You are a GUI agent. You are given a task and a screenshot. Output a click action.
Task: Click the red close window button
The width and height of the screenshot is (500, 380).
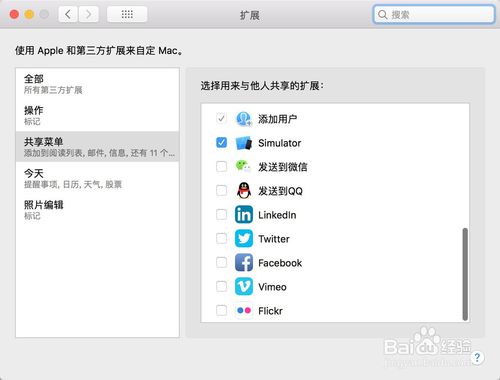point(14,14)
